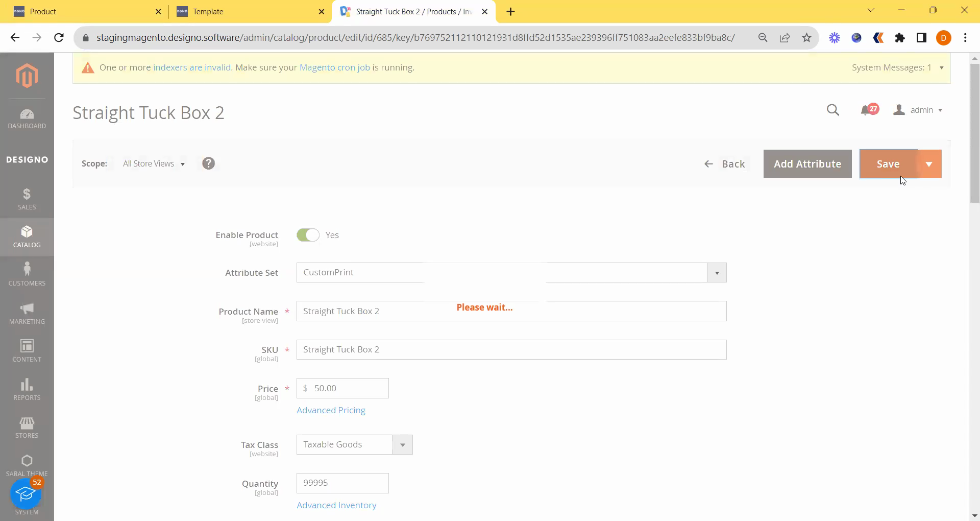Open the Scope All Store Views selector
Screen dimensions: 980x521
tap(154, 164)
